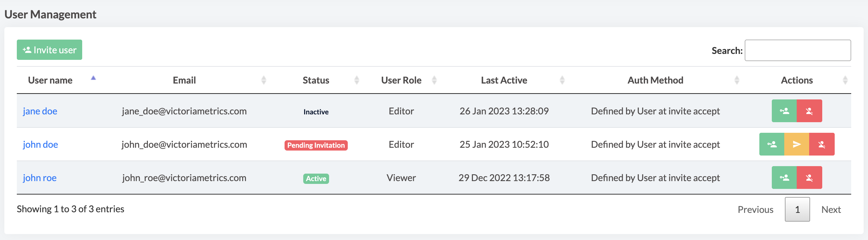Sort table by Email column arrows
The width and height of the screenshot is (868, 240).
[264, 80]
